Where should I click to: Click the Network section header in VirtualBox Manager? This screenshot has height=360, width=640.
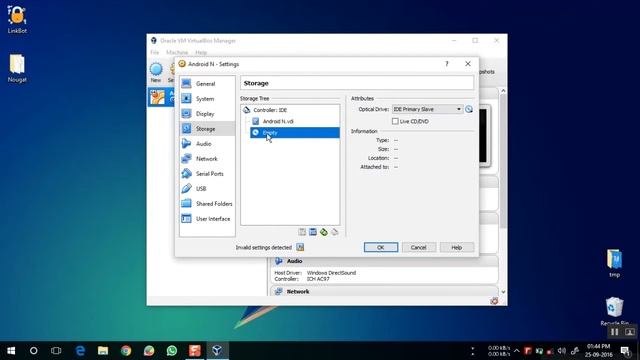[x=384, y=291]
